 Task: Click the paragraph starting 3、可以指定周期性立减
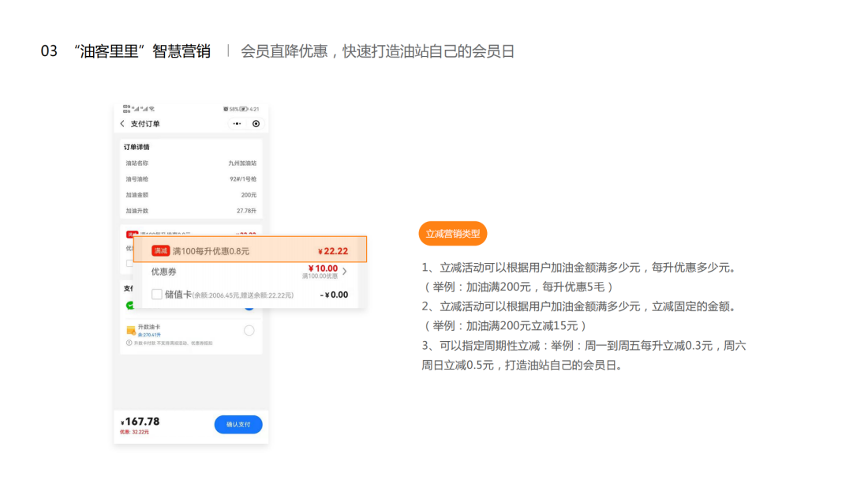click(584, 355)
